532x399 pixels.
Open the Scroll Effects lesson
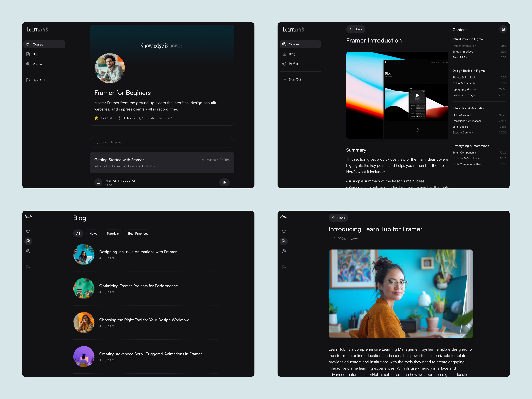[460, 127]
